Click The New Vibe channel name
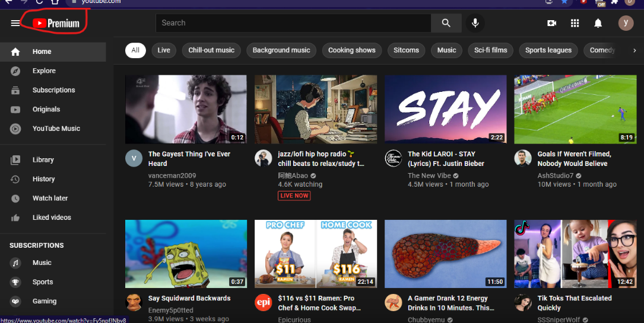This screenshot has height=323, width=644. click(429, 175)
